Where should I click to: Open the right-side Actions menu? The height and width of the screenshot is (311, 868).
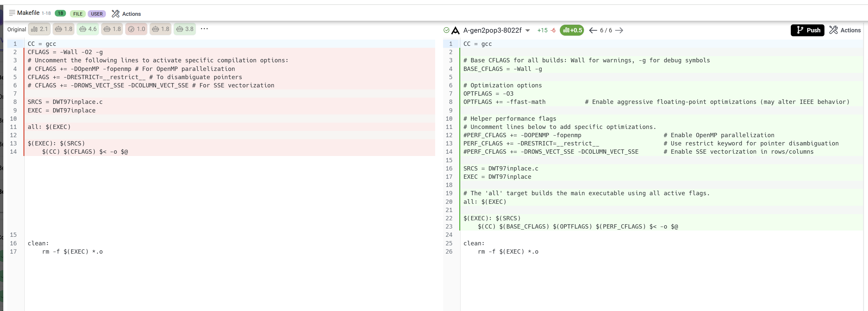tap(845, 30)
